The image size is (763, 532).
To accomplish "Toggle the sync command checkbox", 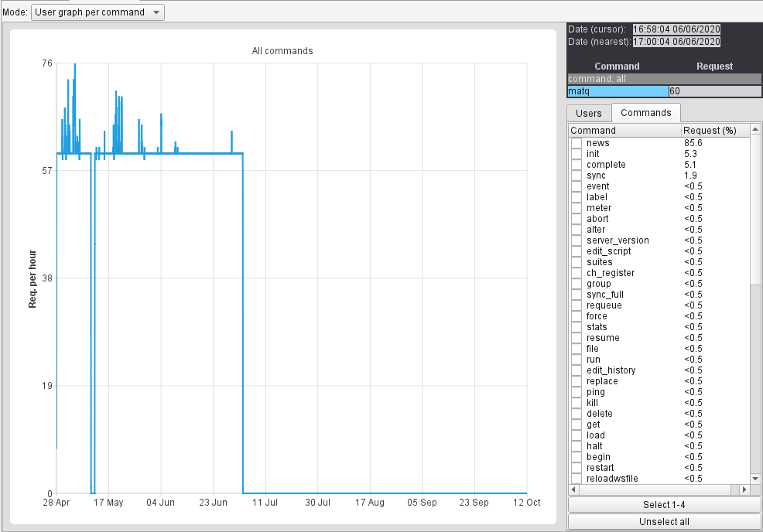I will [577, 176].
